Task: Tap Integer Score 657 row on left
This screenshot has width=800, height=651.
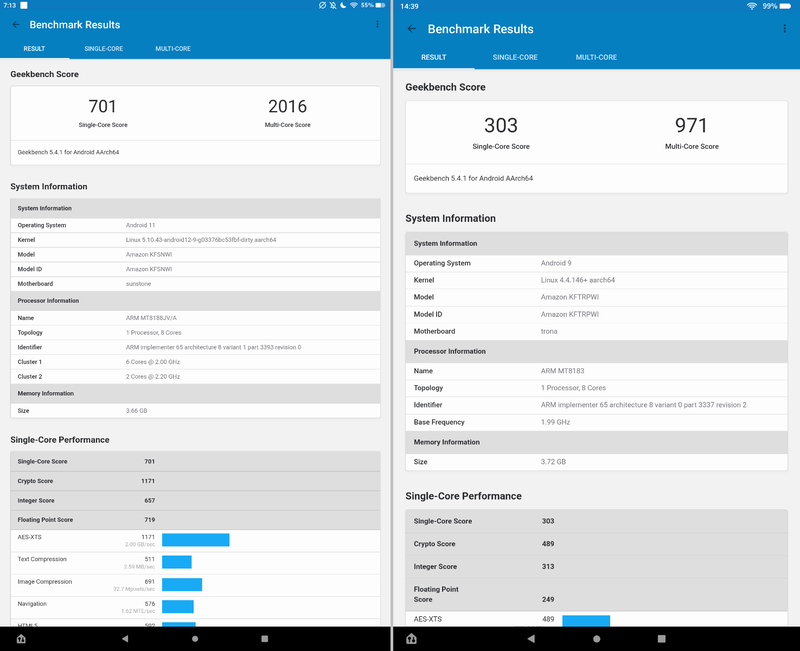Action: tap(195, 500)
